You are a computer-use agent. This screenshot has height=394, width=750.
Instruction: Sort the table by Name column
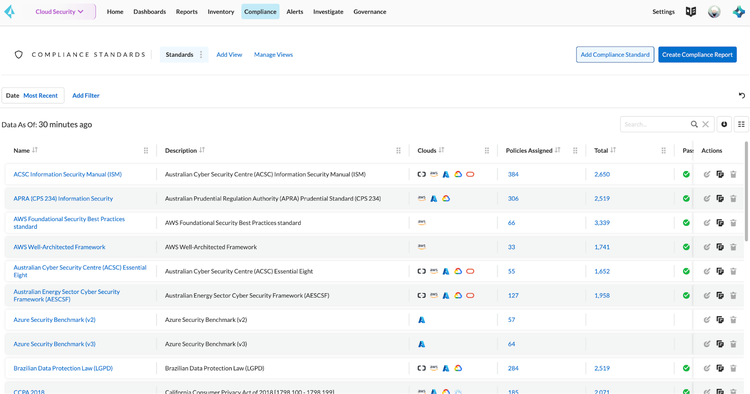[35, 150]
